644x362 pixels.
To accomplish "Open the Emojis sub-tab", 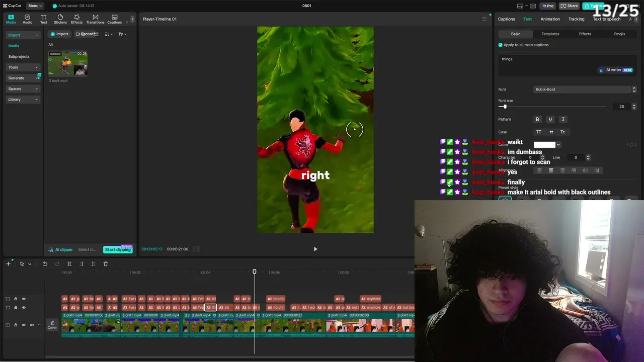I will 619,34.
